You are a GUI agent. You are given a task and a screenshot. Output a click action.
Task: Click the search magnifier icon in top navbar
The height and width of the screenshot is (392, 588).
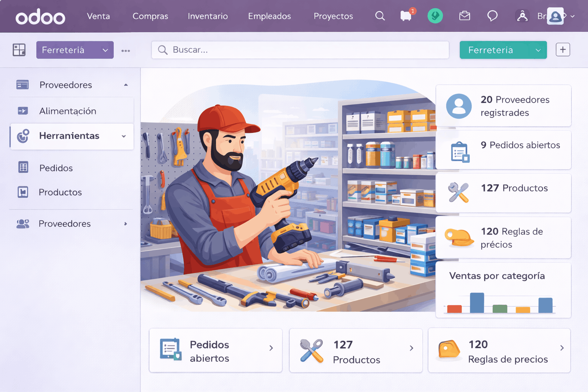pyautogui.click(x=380, y=16)
